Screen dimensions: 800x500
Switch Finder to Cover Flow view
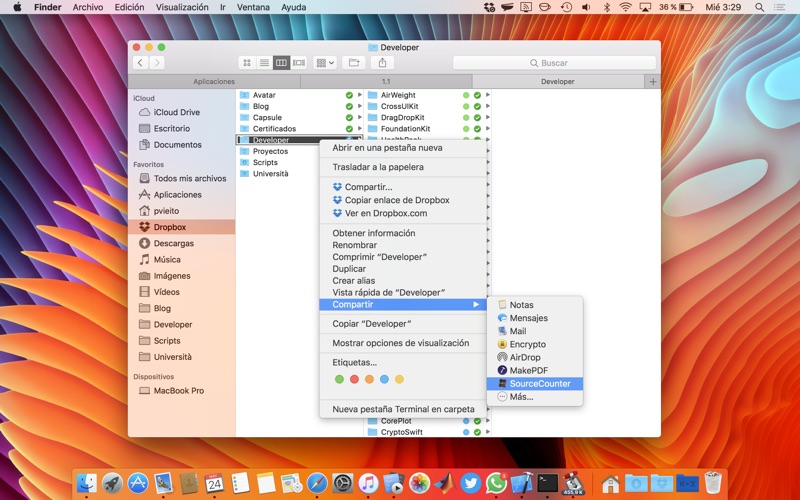pyautogui.click(x=299, y=63)
